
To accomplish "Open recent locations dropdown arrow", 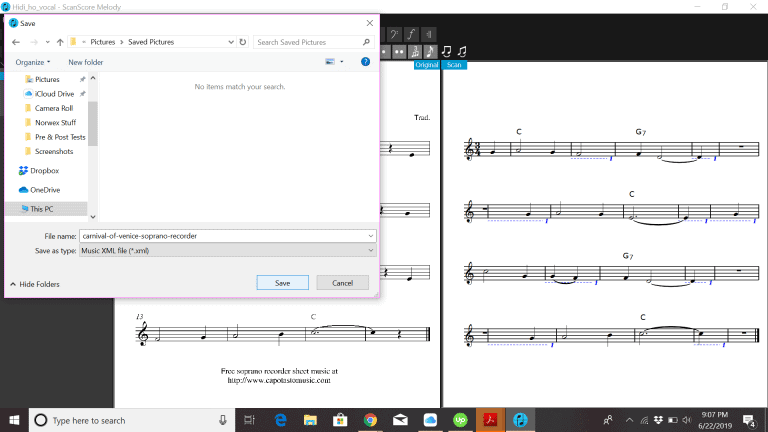I will (x=48, y=42).
